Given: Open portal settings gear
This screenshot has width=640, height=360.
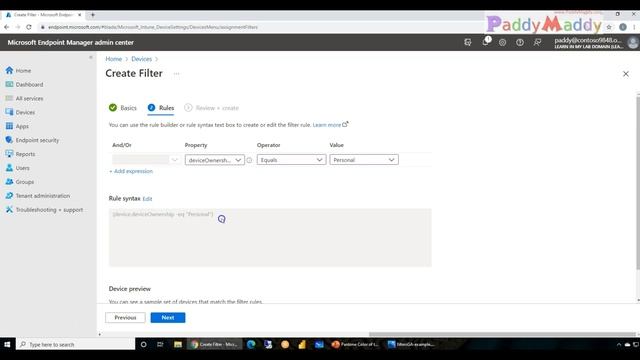Looking at the screenshot, I should click(502, 42).
